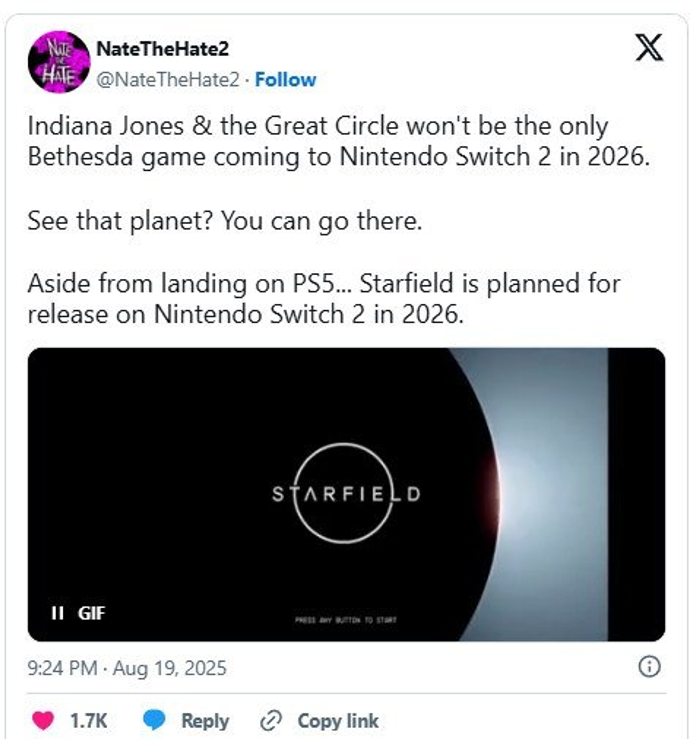700x739 pixels.
Task: Pause the Starfield GIF
Action: tap(57, 613)
